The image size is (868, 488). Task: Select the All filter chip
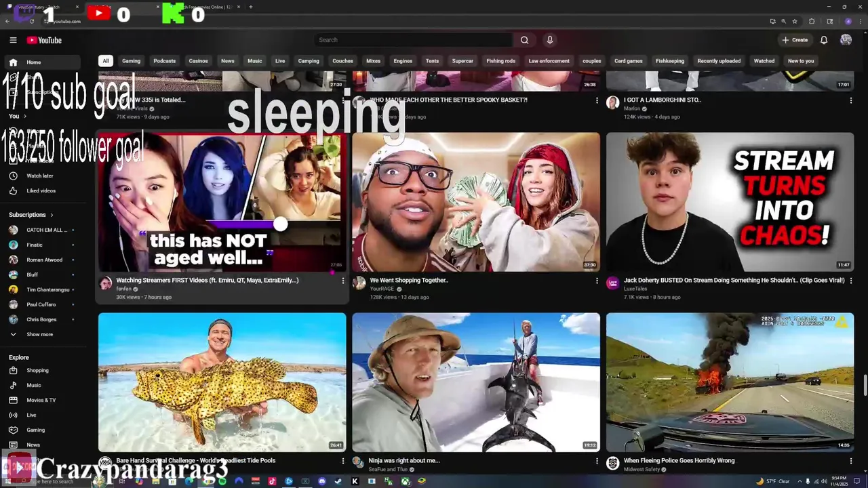point(105,61)
